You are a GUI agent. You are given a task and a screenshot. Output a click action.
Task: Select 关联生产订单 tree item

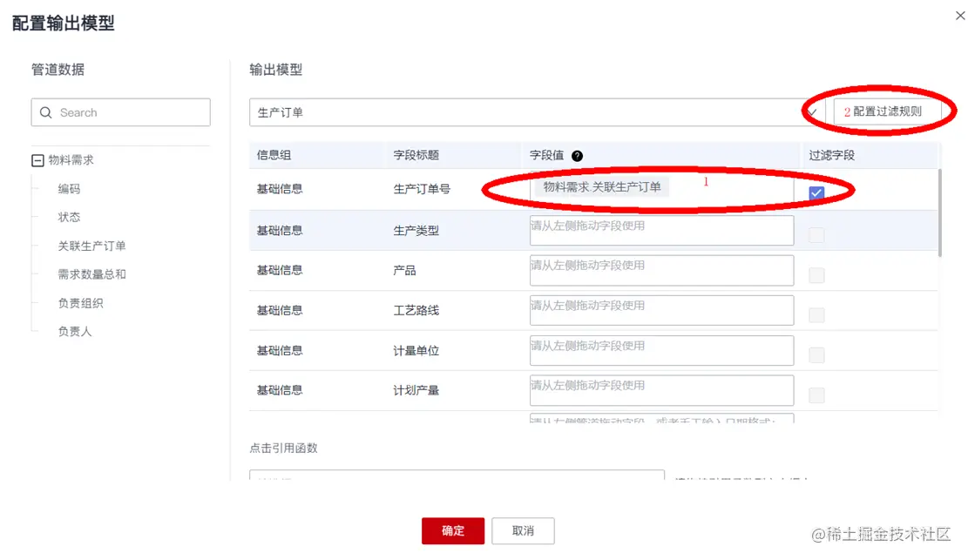click(x=92, y=246)
